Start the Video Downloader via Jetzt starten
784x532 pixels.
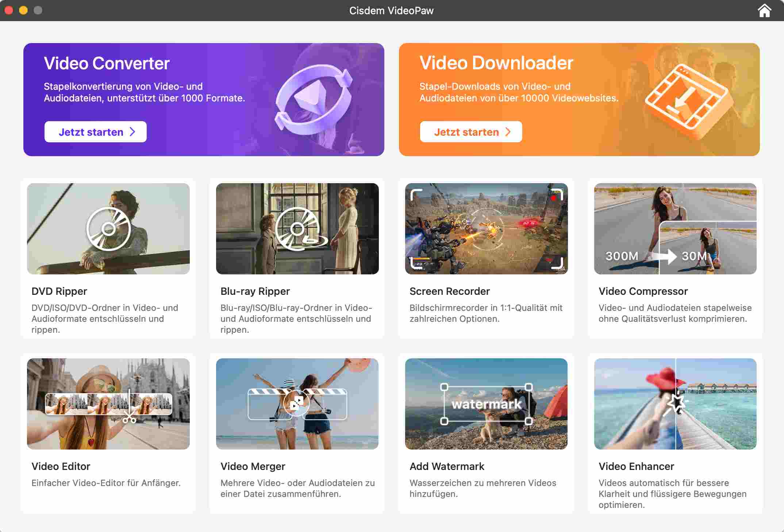pos(471,132)
